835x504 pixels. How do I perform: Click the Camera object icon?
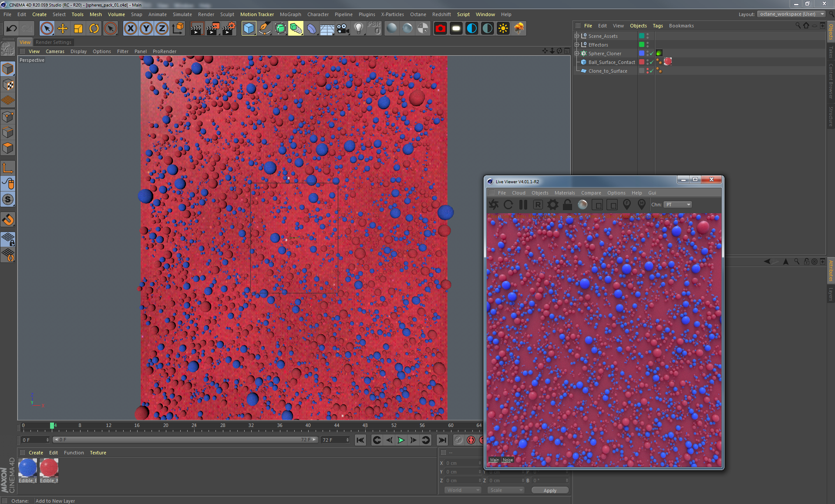[343, 29]
